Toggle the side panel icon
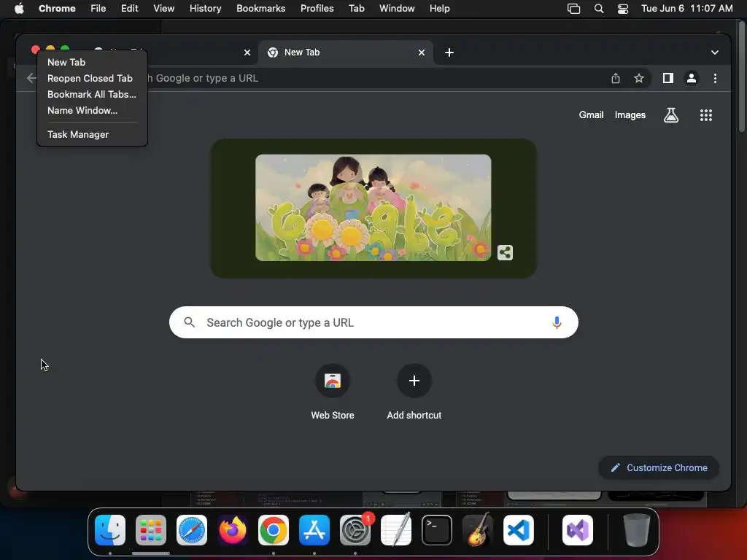747x560 pixels. point(668,78)
